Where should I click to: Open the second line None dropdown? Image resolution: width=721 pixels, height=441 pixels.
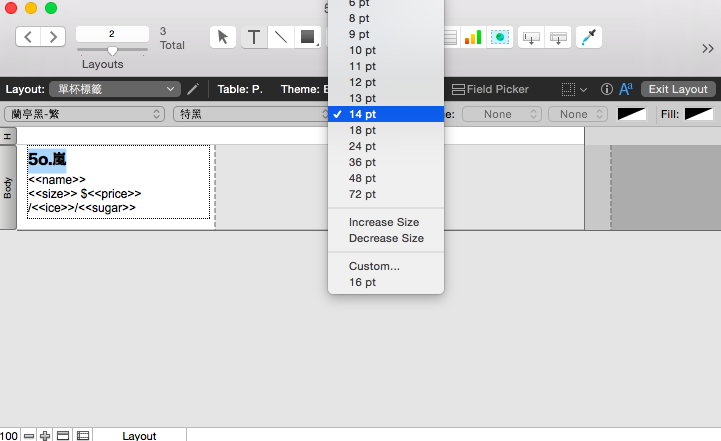[x=578, y=114]
